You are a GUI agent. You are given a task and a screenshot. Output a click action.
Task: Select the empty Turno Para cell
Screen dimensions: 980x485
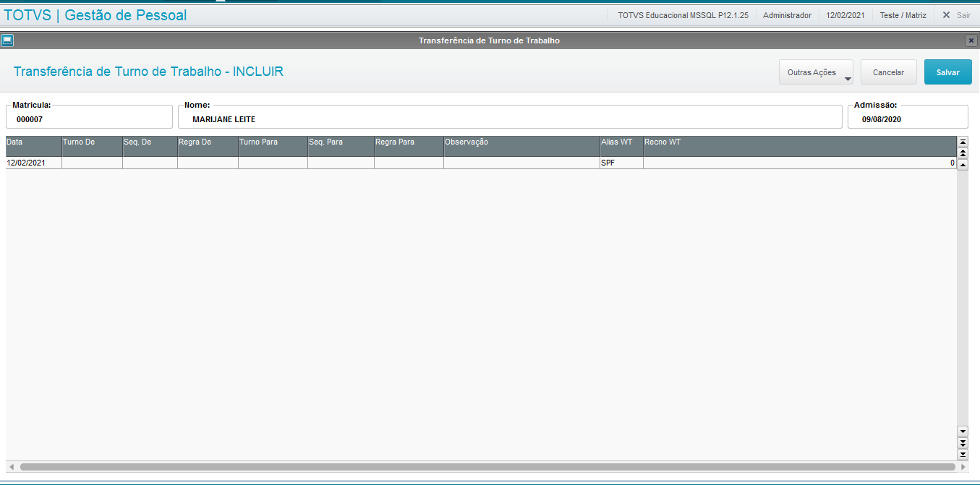(273, 163)
